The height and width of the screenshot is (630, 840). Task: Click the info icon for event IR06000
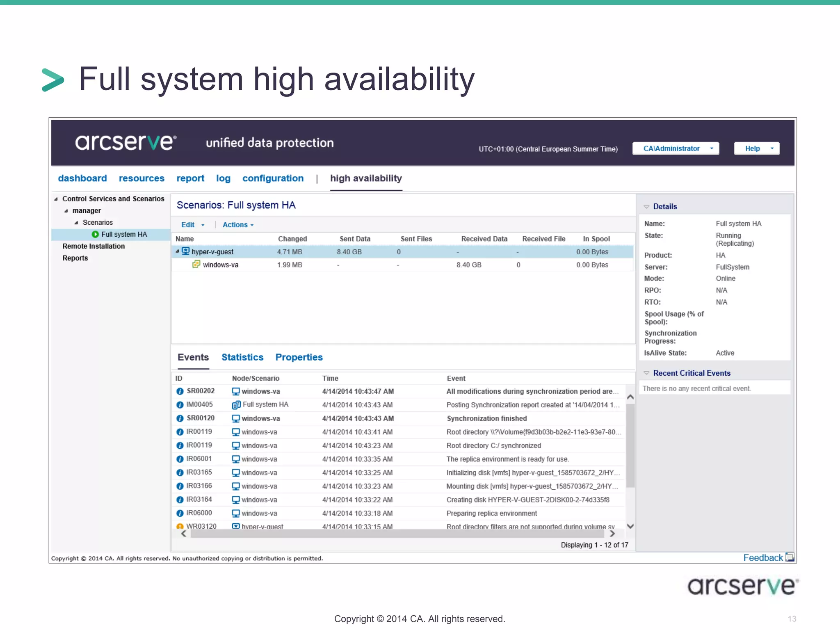pyautogui.click(x=180, y=513)
